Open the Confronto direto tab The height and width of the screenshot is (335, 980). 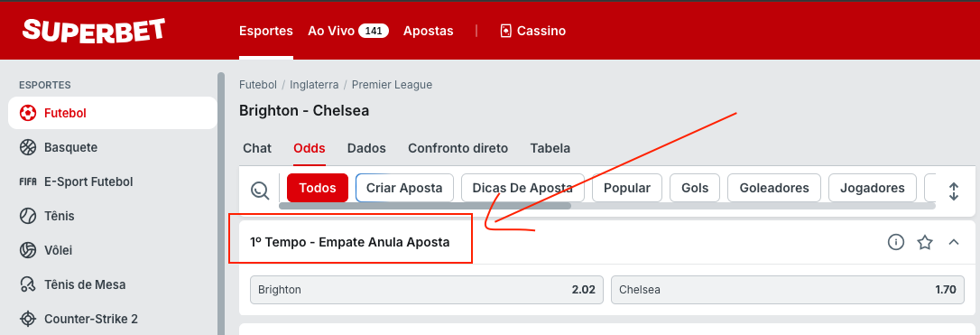pyautogui.click(x=458, y=148)
